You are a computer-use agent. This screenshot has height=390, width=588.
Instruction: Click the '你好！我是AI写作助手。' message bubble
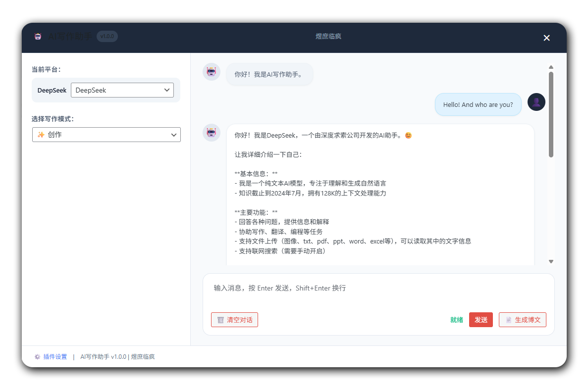pyautogui.click(x=269, y=74)
